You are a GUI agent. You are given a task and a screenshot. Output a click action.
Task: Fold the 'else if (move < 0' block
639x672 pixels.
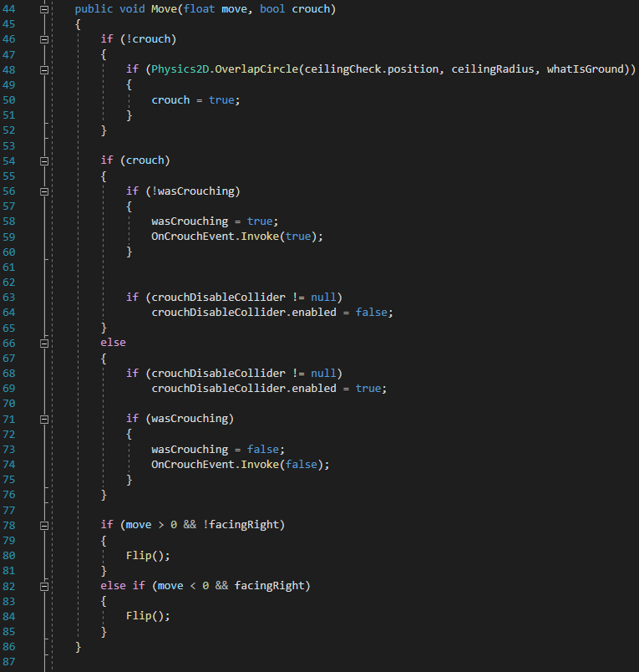tap(44, 586)
